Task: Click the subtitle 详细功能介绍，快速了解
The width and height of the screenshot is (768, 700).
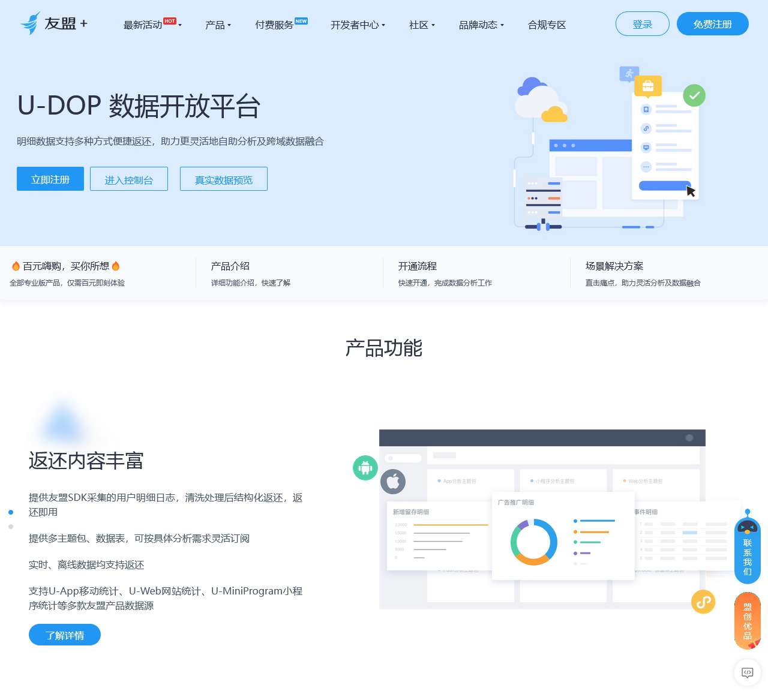Action: [251, 283]
